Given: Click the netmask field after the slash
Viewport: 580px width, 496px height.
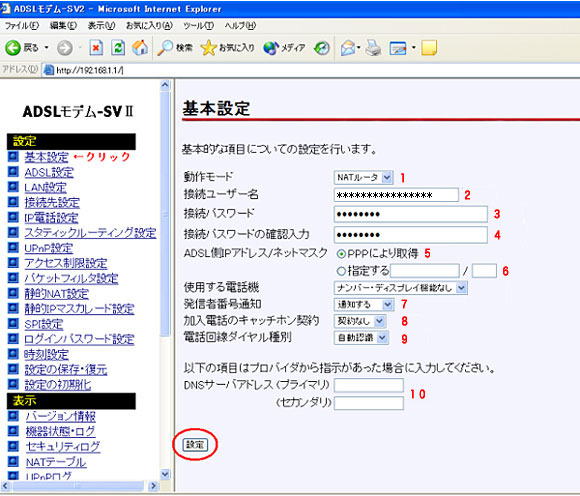Looking at the screenshot, I should coord(484,271).
